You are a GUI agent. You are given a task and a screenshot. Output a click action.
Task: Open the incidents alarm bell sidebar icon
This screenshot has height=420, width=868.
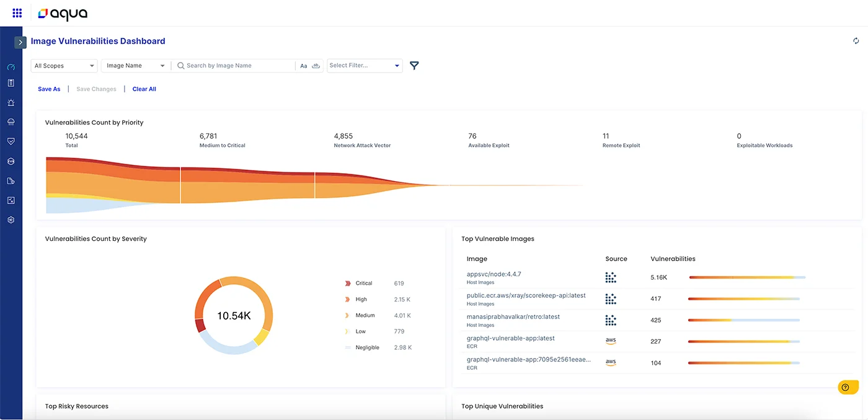point(11,102)
